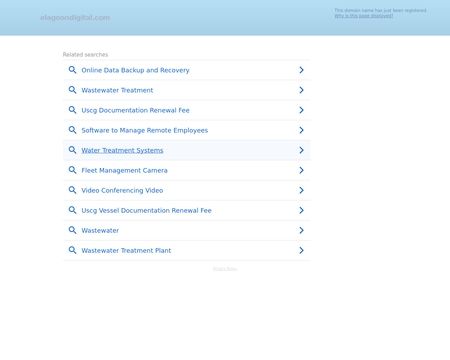Click chevron arrow on Fleet Management Camera row
Image resolution: width=450 pixels, height=360 pixels.
tap(301, 170)
